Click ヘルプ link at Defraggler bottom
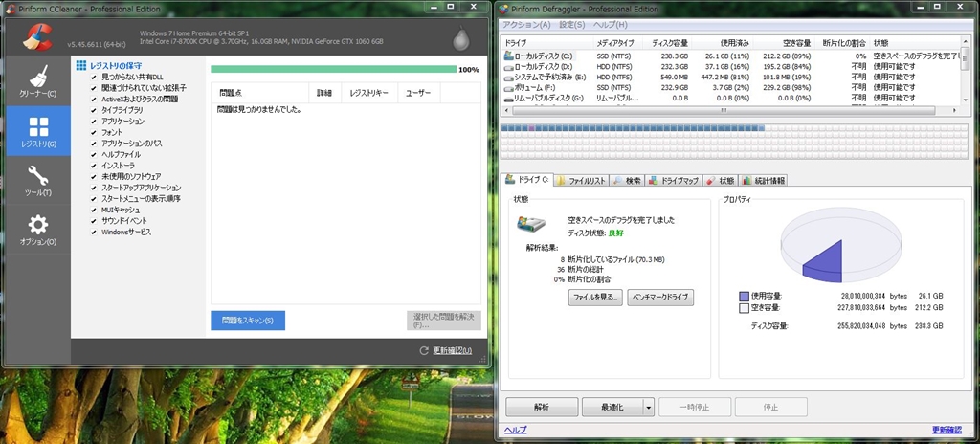This screenshot has height=444, width=980. pyautogui.click(x=515, y=430)
